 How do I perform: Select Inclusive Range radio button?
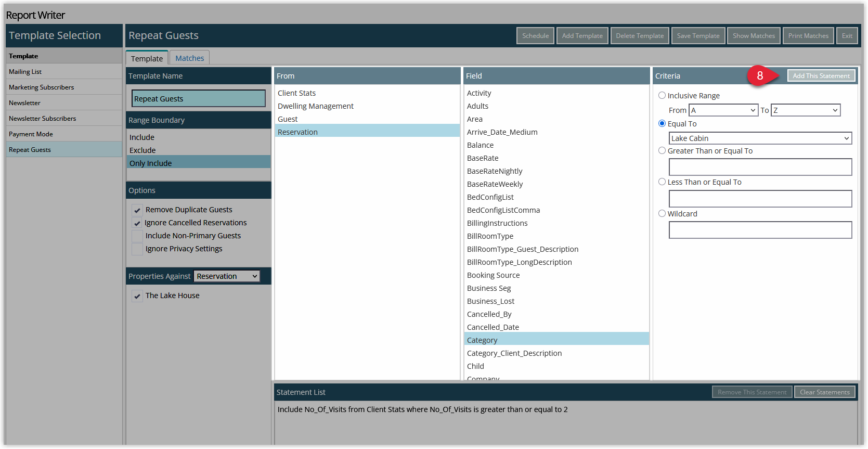click(x=662, y=95)
